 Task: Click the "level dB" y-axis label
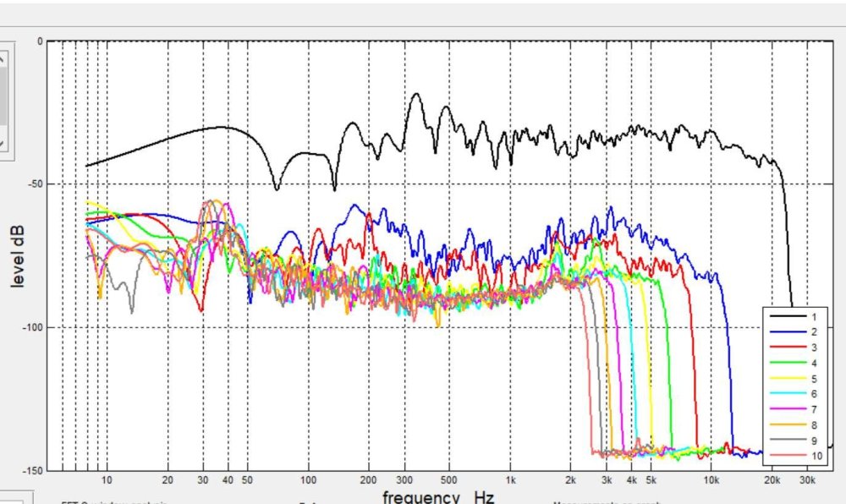[x=18, y=254]
